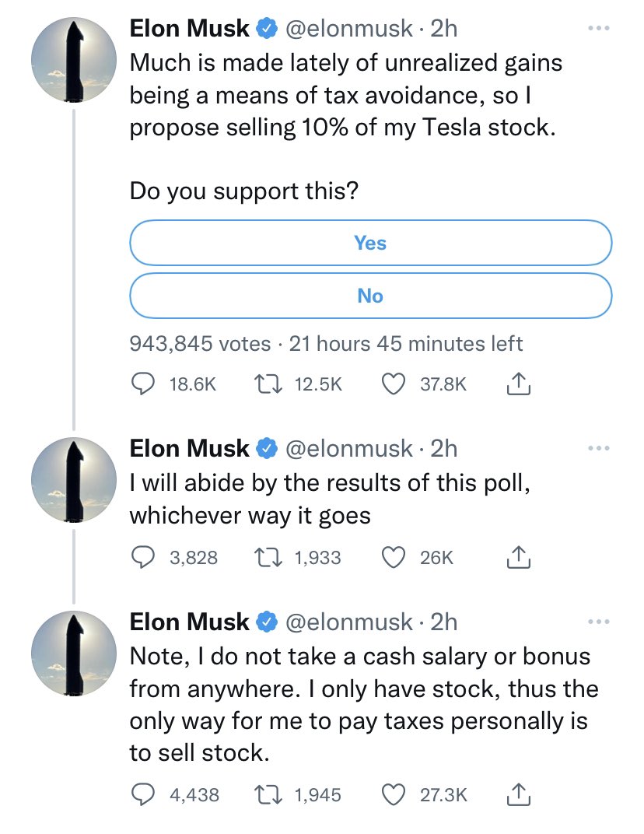The height and width of the screenshot is (834, 644).
Task: Open more options on the third tweet
Action: tap(599, 622)
